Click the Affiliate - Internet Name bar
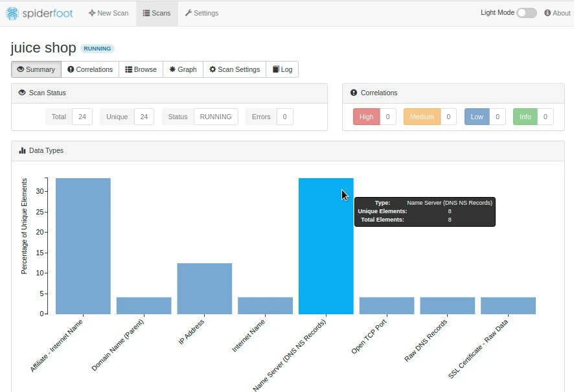The width and height of the screenshot is (574, 392). (83, 246)
